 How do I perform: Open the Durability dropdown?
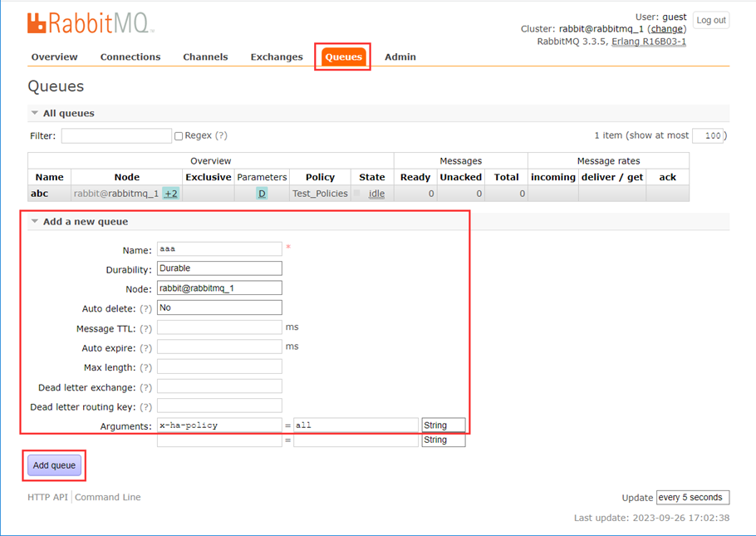(x=219, y=268)
